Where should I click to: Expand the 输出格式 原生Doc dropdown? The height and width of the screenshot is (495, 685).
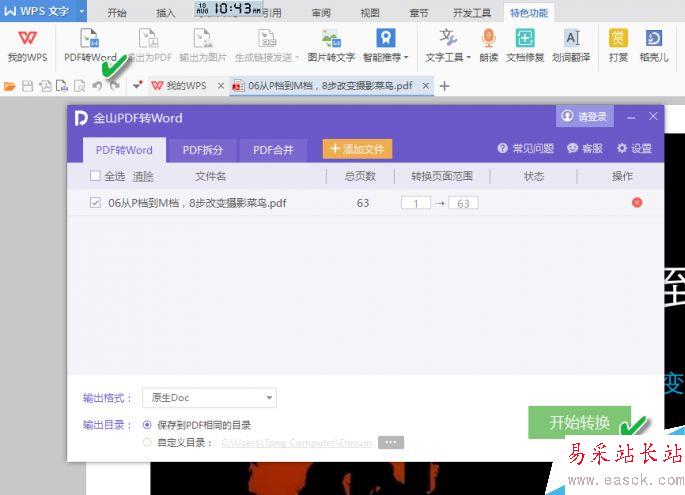click(210, 398)
